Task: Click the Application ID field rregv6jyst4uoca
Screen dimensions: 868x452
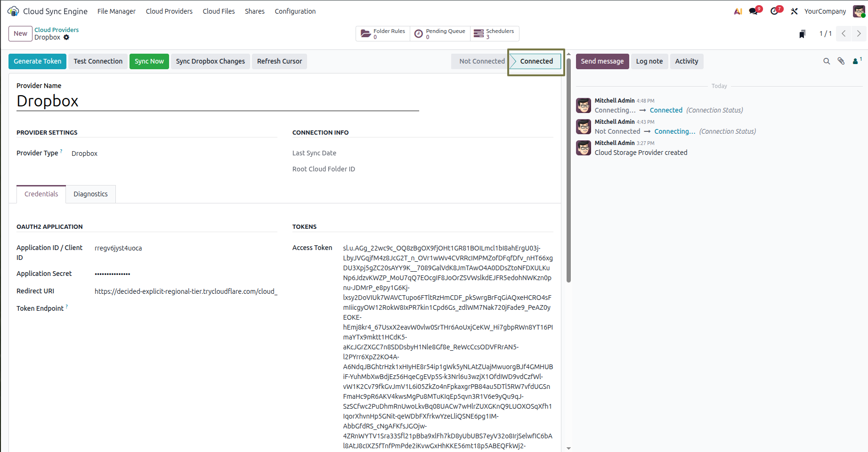Action: coord(186,248)
